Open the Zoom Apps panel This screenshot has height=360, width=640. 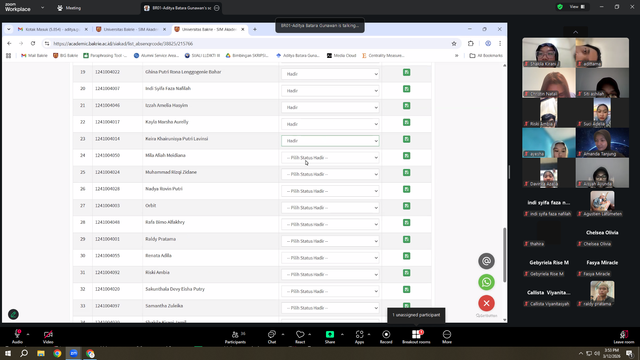point(359,337)
